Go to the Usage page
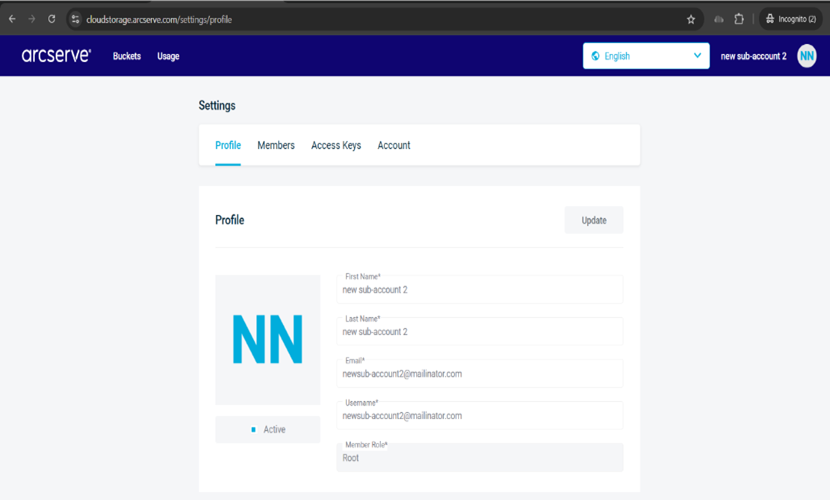The width and height of the screenshot is (830, 500). [168, 56]
